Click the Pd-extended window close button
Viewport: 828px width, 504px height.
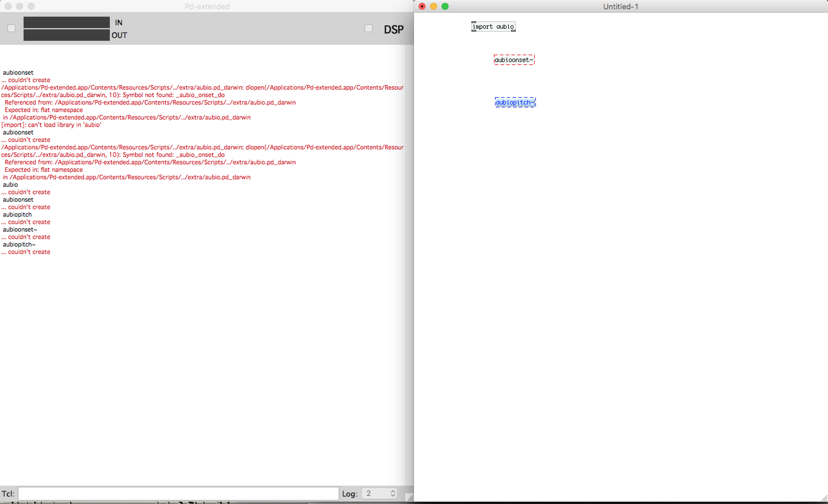tap(8, 6)
